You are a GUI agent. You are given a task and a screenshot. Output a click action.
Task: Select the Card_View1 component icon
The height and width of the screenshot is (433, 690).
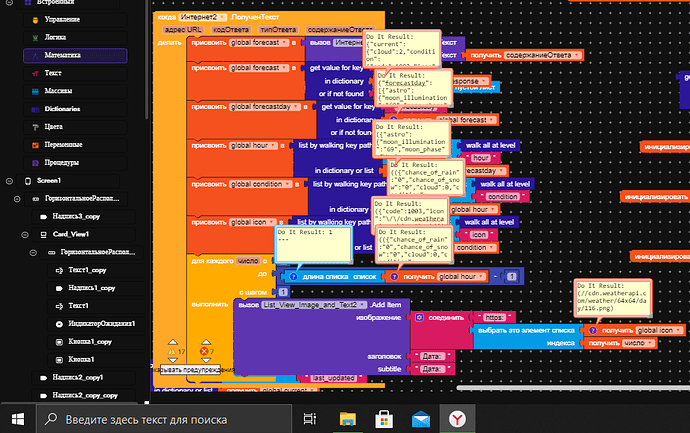coord(44,235)
